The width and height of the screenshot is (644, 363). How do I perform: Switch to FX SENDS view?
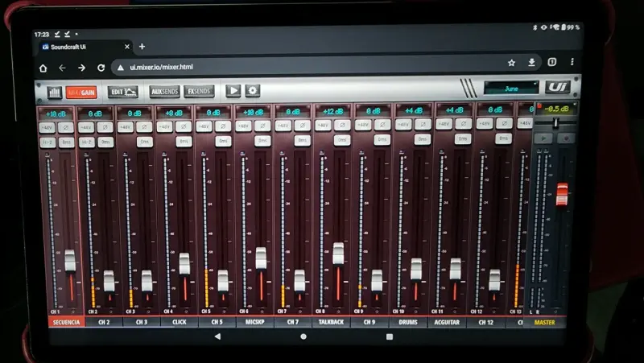pos(199,91)
